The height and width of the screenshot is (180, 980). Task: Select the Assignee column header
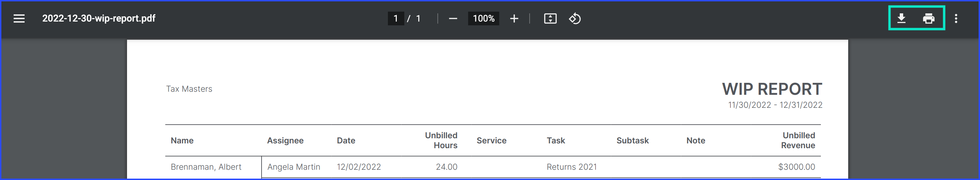[285, 140]
